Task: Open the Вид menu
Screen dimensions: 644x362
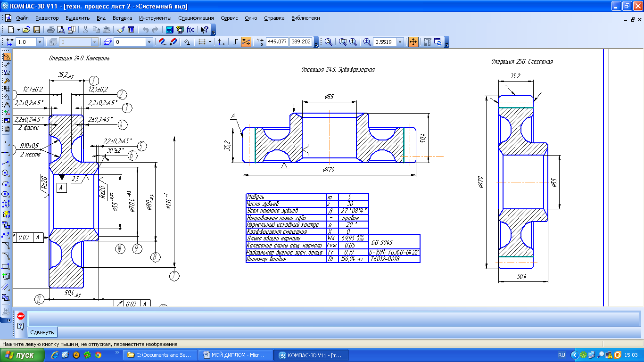Action: coord(101,18)
